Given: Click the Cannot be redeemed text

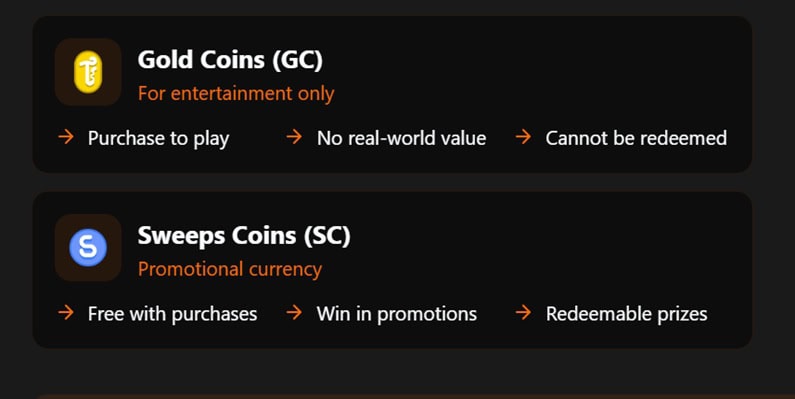Looking at the screenshot, I should tap(636, 138).
